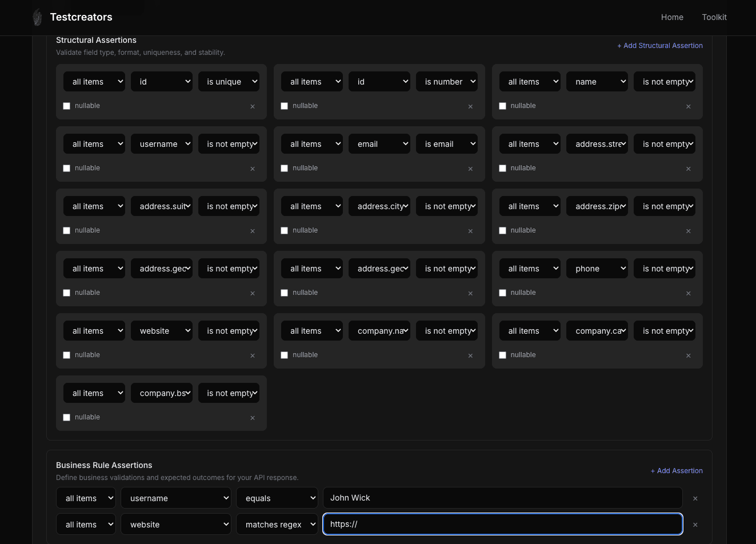Focus the 'John Wick' value field
Viewport: 756px width, 544px height.
[503, 498]
